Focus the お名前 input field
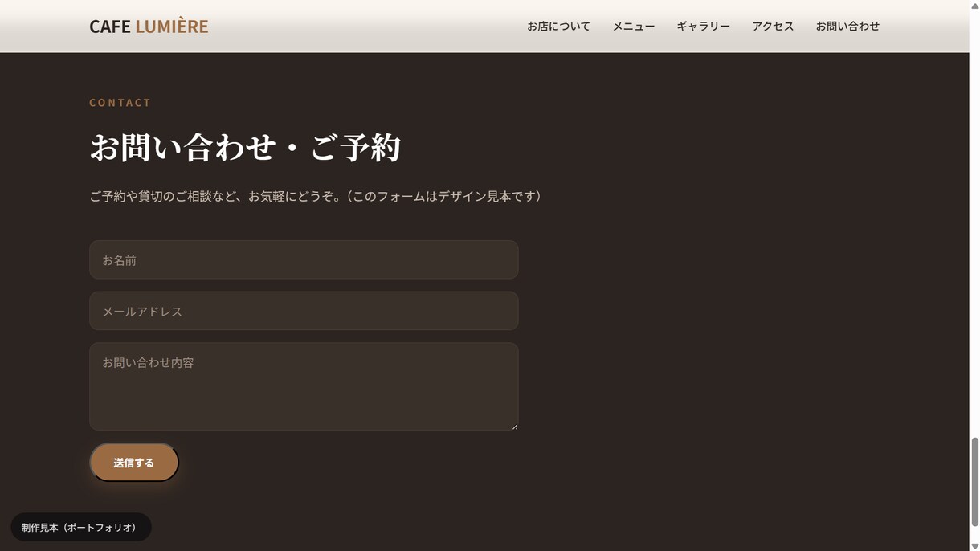Viewport: 980px width, 551px height. tap(304, 259)
